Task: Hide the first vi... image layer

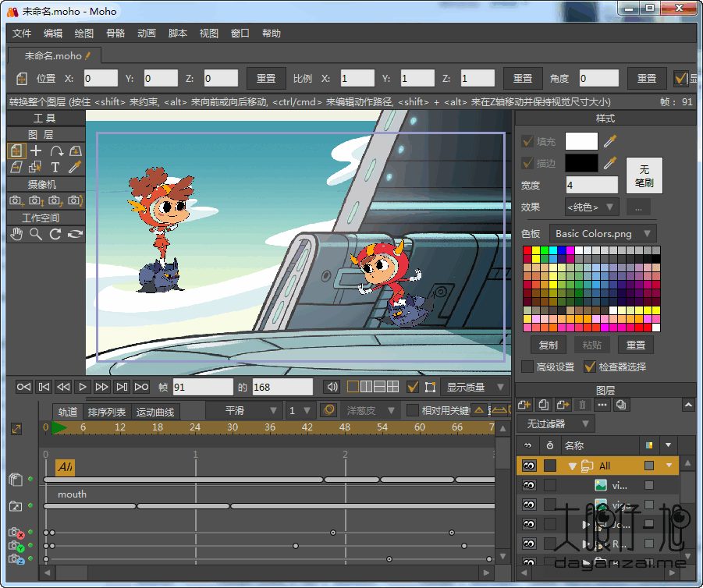Action: (x=529, y=485)
